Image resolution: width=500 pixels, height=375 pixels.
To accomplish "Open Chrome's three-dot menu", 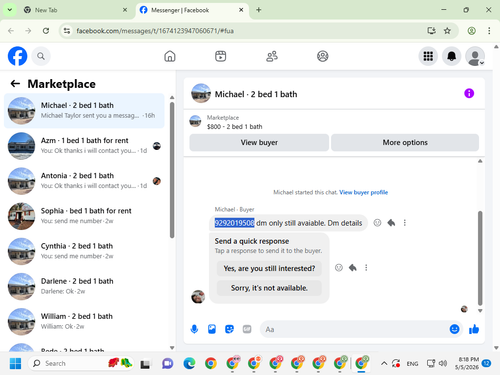I will click(x=489, y=31).
